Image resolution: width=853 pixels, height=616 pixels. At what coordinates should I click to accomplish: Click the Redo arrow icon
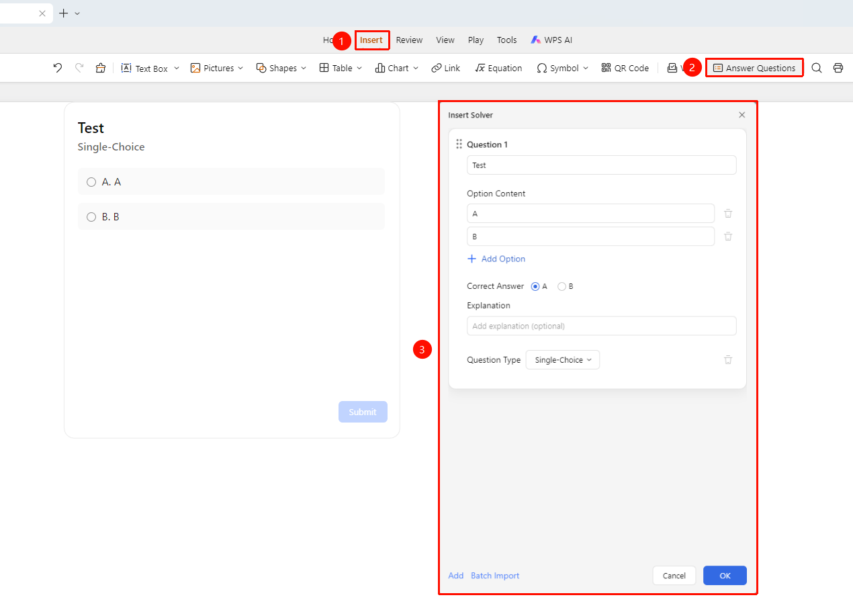(x=79, y=68)
